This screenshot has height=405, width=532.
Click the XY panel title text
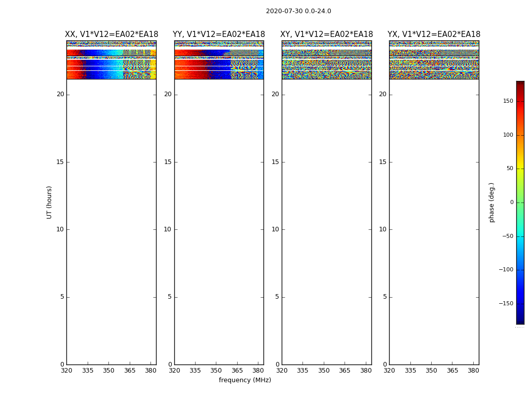coord(327,34)
